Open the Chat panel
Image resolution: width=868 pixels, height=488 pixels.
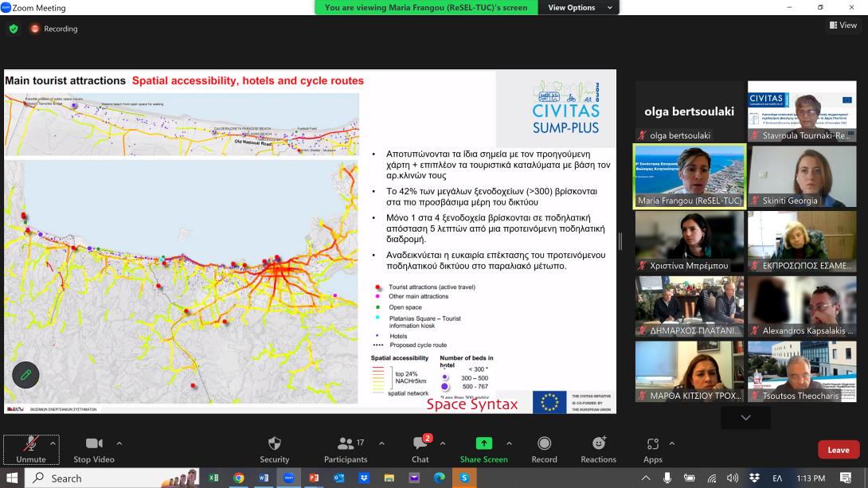tap(420, 443)
